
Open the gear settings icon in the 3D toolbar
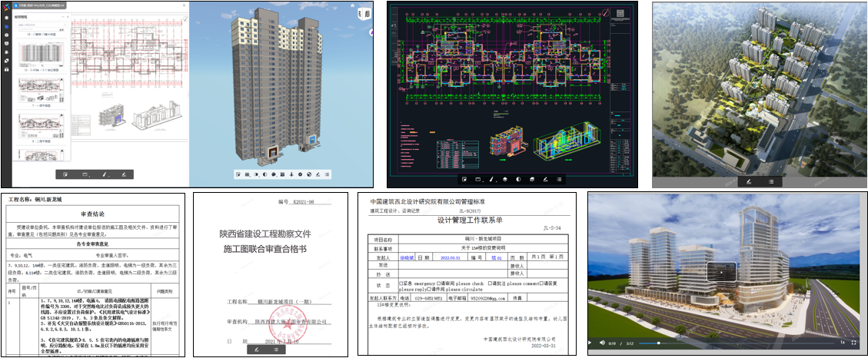pyautogui.click(x=300, y=174)
